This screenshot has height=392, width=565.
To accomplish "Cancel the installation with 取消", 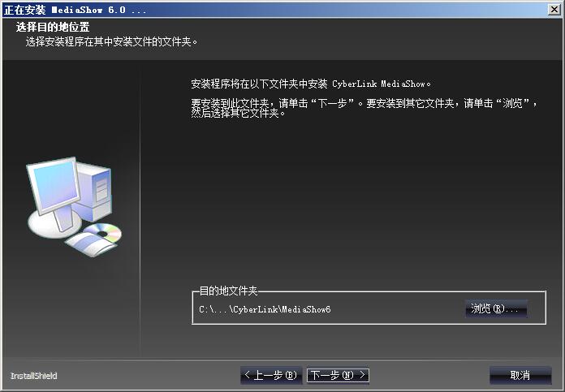I will pos(520,376).
